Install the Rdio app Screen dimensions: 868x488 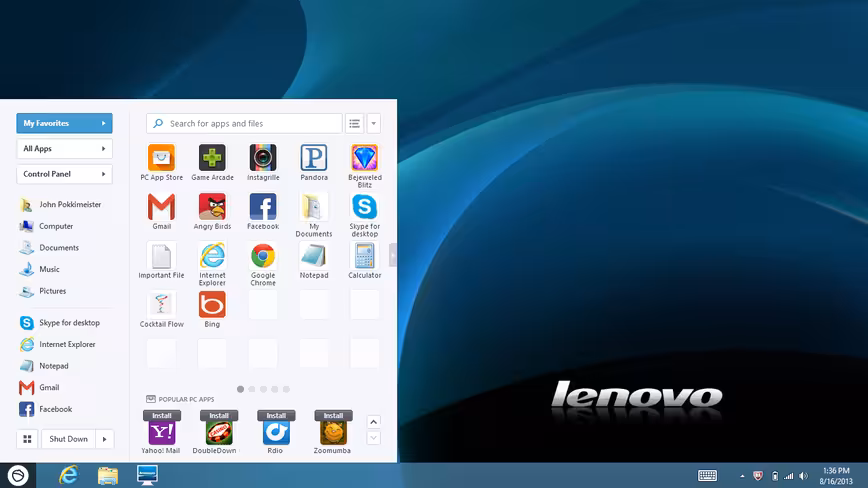(276, 416)
